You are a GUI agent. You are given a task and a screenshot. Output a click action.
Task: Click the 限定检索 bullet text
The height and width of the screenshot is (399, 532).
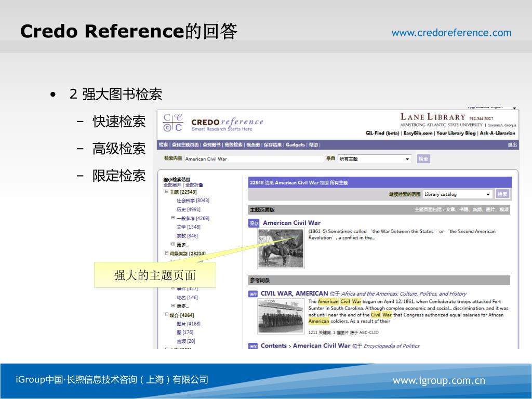click(x=119, y=176)
